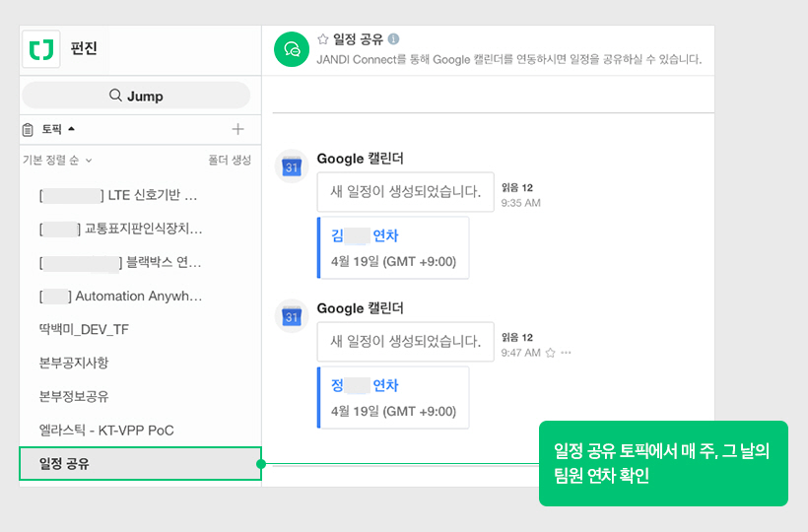808x532 pixels.
Task: Switch to the 엘라스틱 - KT-VPP PoC topic
Action: pos(106,430)
